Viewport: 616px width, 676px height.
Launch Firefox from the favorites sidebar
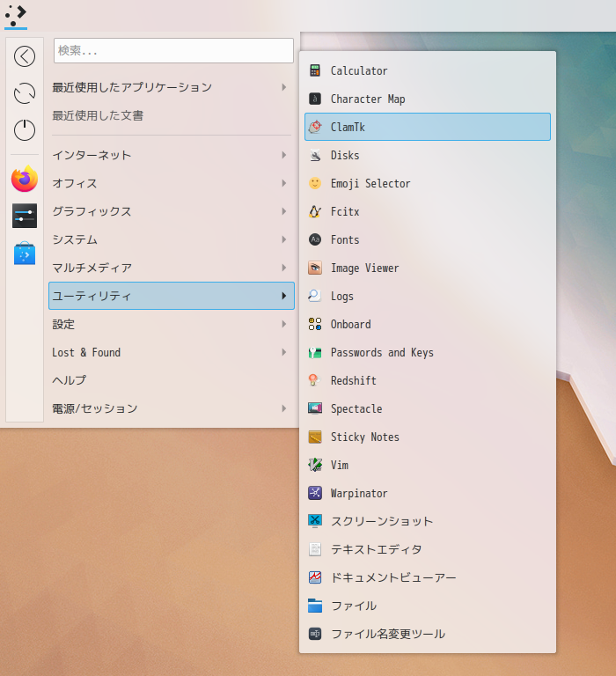(25, 179)
